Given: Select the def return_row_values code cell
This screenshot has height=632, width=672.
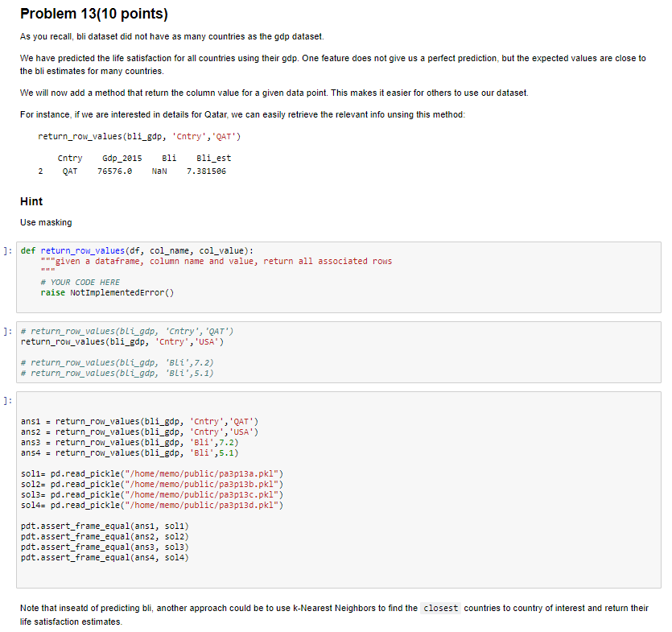Looking at the screenshot, I should tap(241, 274).
